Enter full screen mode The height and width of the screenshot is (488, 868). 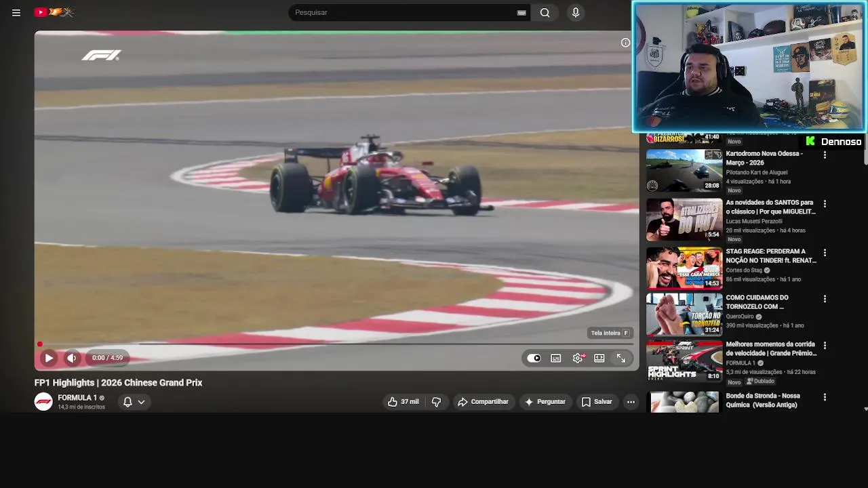click(x=621, y=358)
